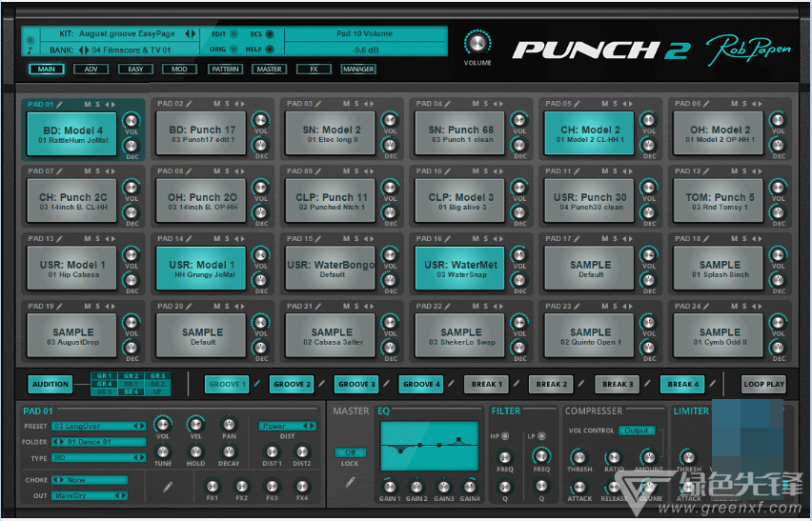Click the master VOLUME knob at top
The image size is (812, 521).
477,44
